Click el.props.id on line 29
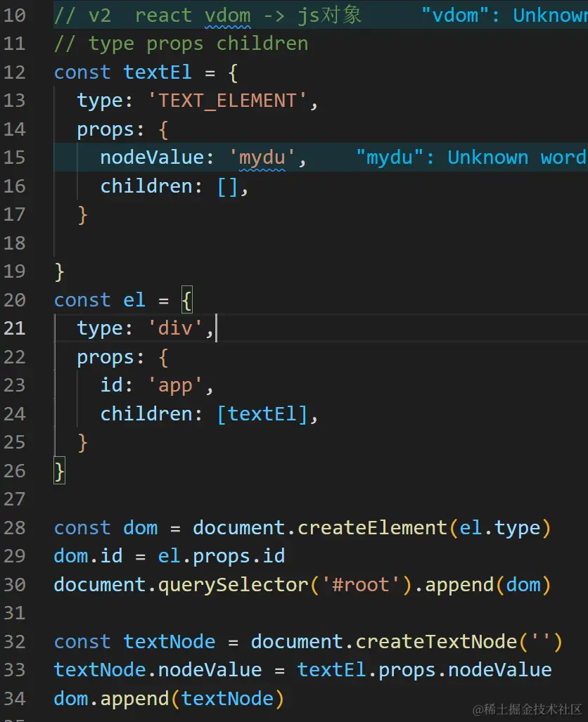The width and height of the screenshot is (588, 722). (221, 556)
